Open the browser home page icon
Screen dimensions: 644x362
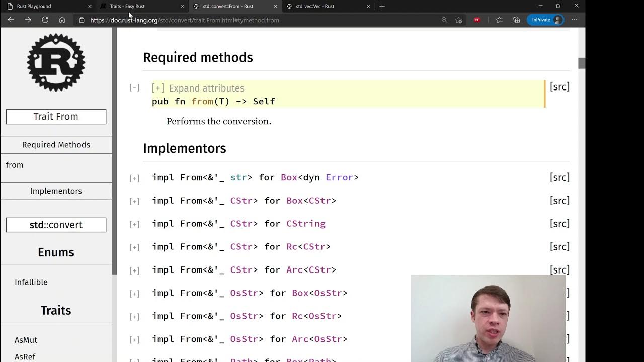click(62, 20)
